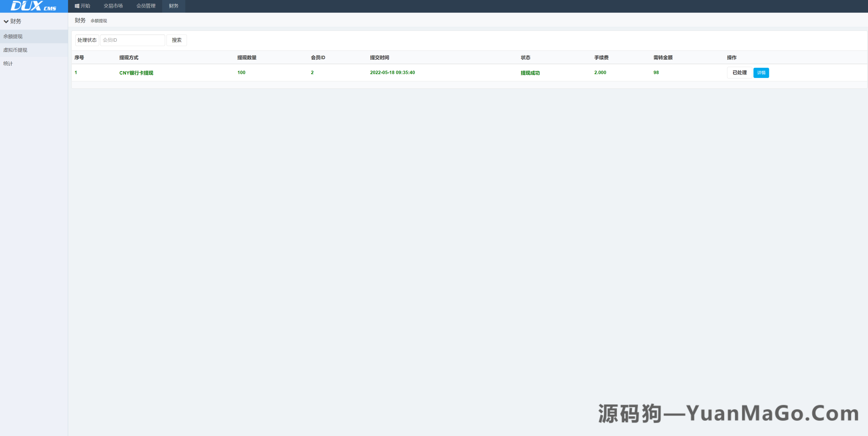
Task: Click the DUX CMS logo
Action: click(x=33, y=6)
